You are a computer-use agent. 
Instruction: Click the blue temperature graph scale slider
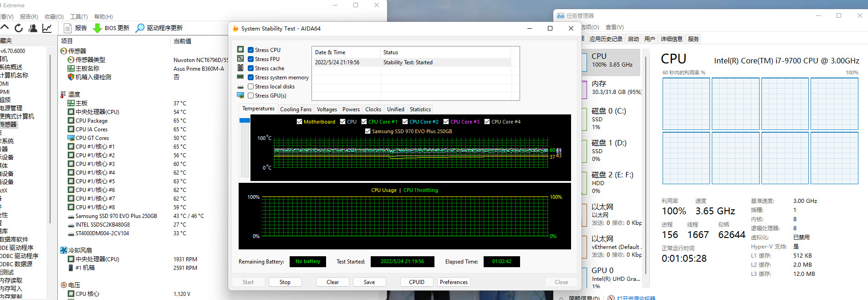pos(245,120)
